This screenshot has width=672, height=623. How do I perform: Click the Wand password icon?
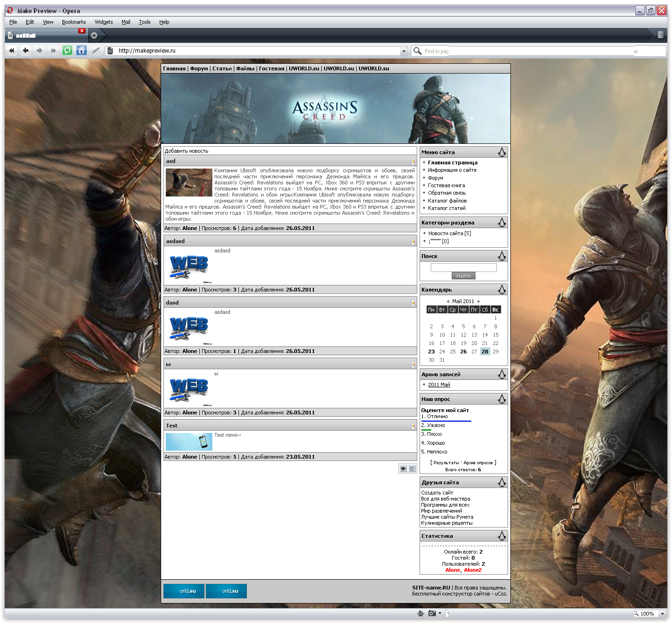[95, 50]
